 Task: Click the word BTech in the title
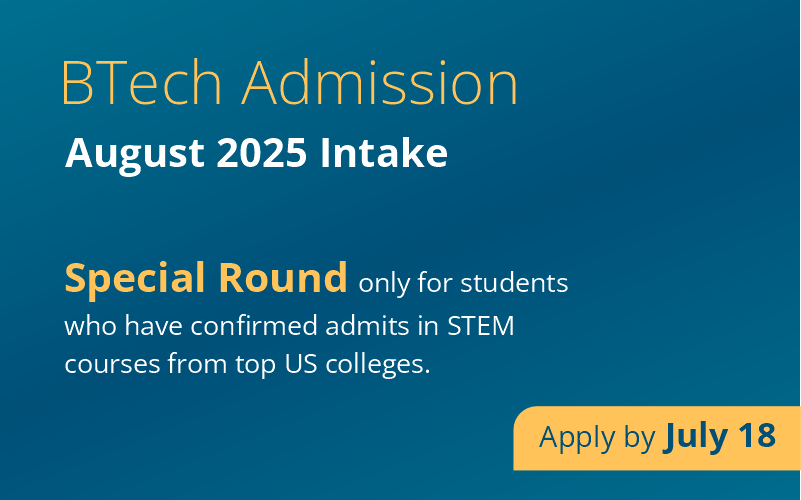coord(142,83)
